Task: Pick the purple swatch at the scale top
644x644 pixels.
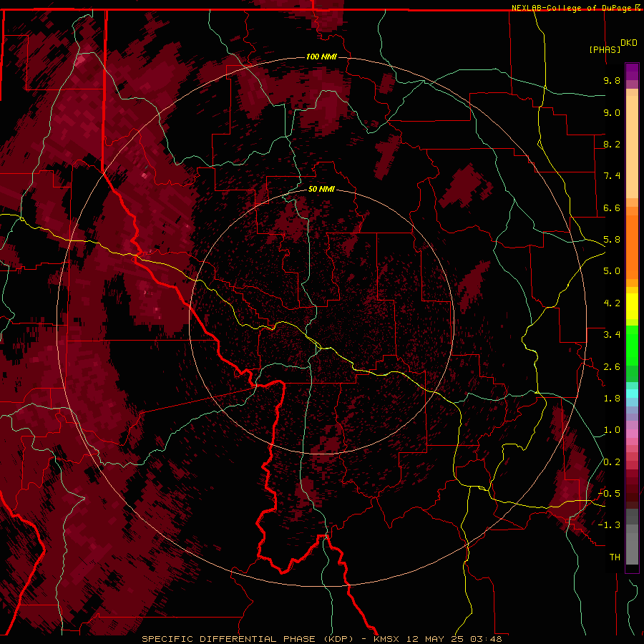Action: pyautogui.click(x=632, y=72)
